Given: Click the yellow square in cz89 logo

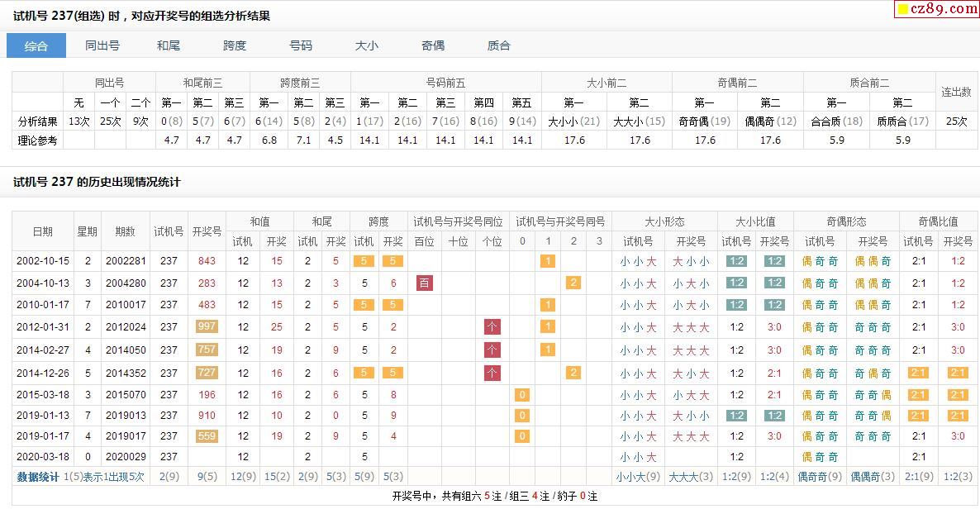Looking at the screenshot, I should click(x=903, y=10).
